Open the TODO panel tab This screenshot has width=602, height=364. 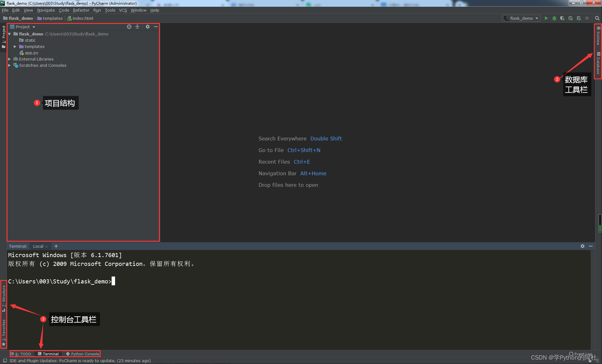tap(22, 354)
